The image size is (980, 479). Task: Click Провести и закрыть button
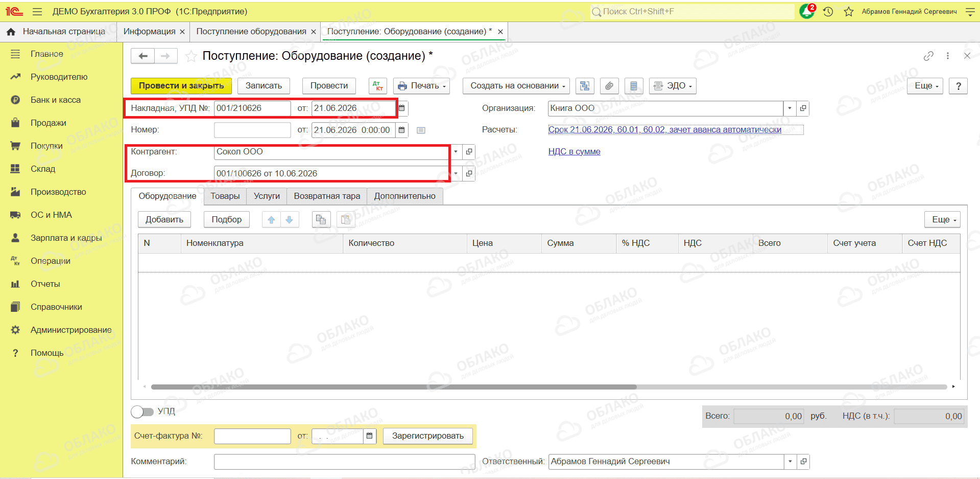[181, 86]
